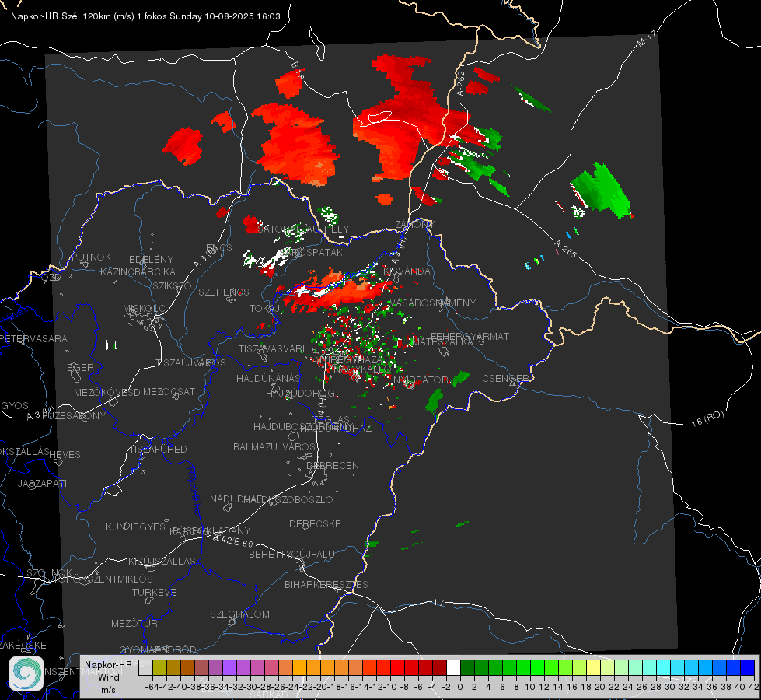Click the M-17 road label
The image size is (761, 700).
point(646,39)
